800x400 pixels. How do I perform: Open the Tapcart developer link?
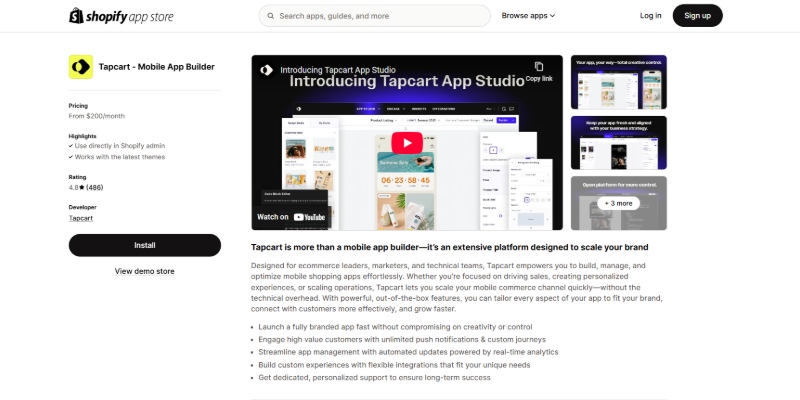81,218
